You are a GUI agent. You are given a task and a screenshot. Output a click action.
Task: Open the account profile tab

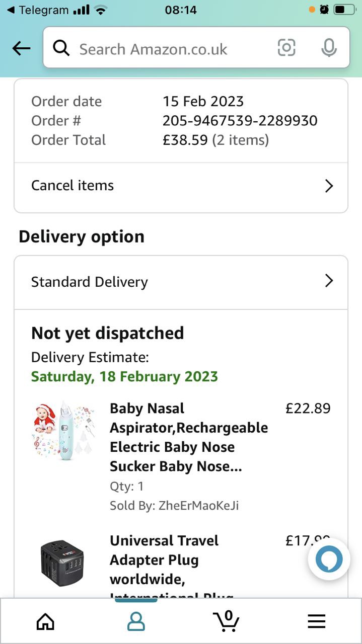[136, 622]
